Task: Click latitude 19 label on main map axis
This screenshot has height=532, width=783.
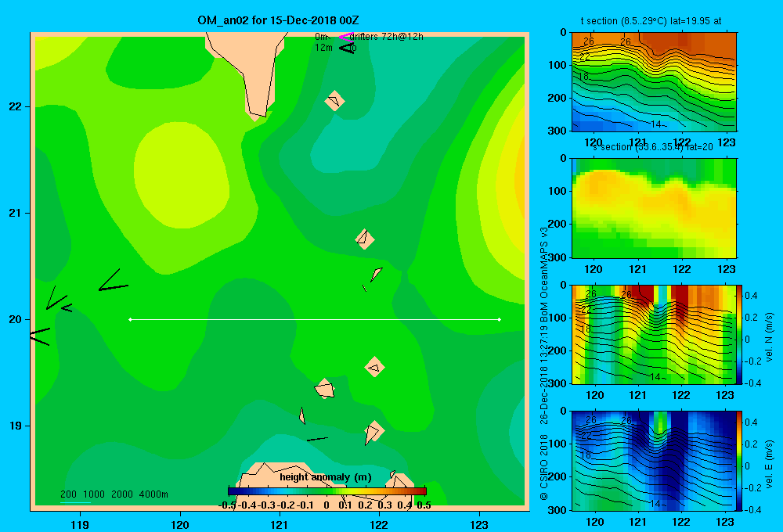Action: click(15, 426)
